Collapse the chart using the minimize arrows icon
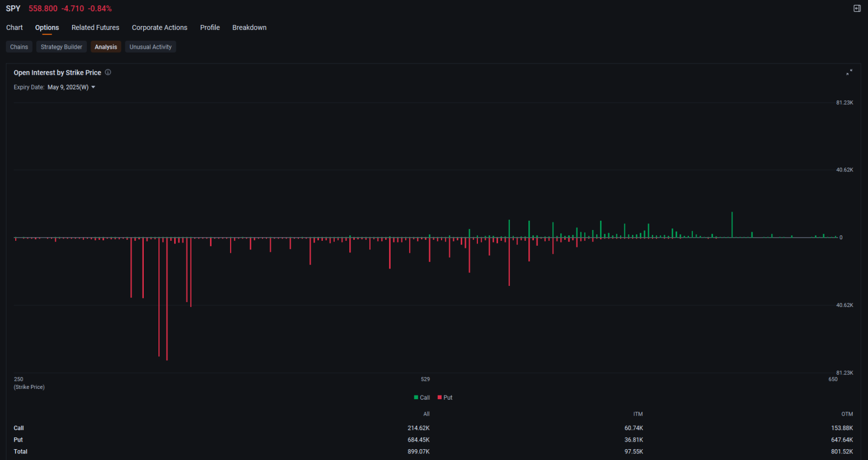 tap(850, 72)
